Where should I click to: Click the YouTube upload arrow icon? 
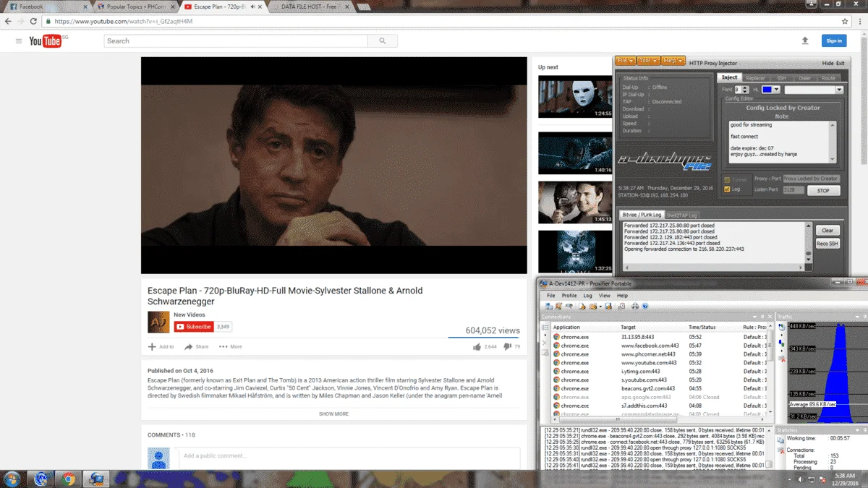pos(805,41)
